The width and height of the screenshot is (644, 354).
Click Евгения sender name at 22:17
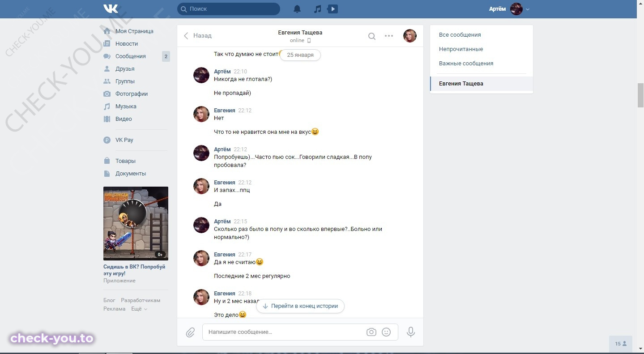coord(224,255)
